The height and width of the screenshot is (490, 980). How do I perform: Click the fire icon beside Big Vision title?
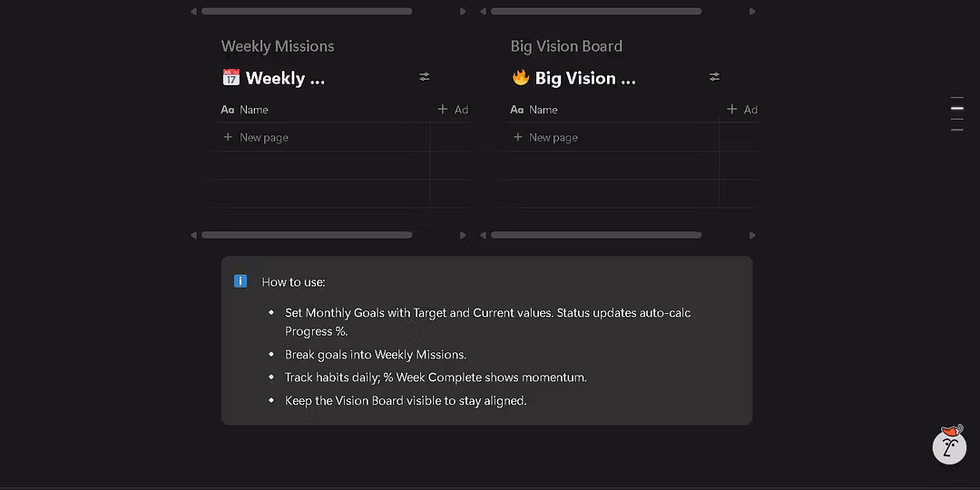click(520, 78)
